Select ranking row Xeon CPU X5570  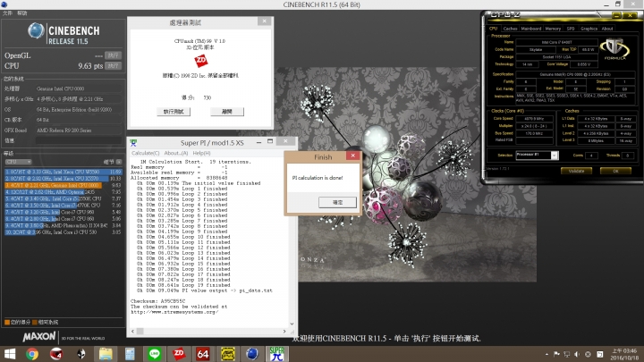click(64, 179)
